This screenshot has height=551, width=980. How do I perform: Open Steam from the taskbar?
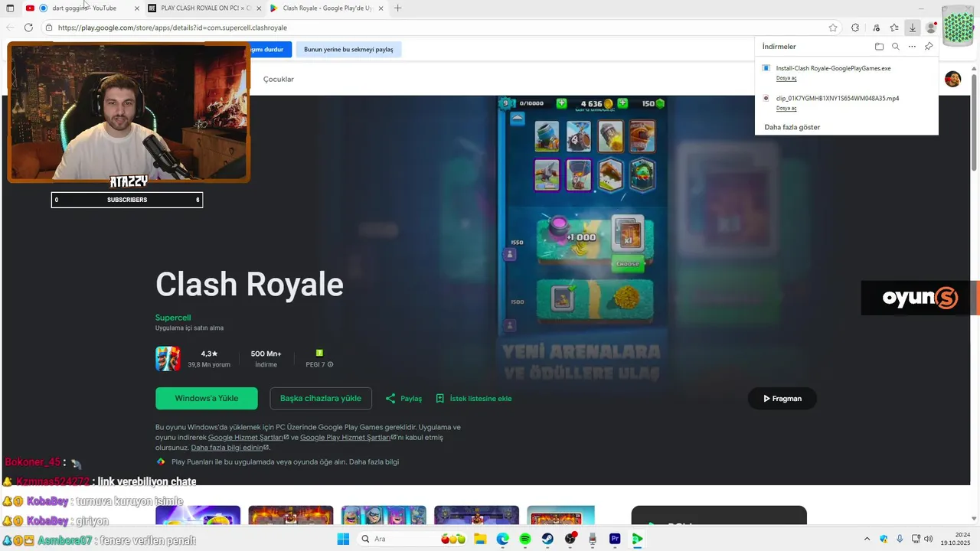tap(547, 539)
